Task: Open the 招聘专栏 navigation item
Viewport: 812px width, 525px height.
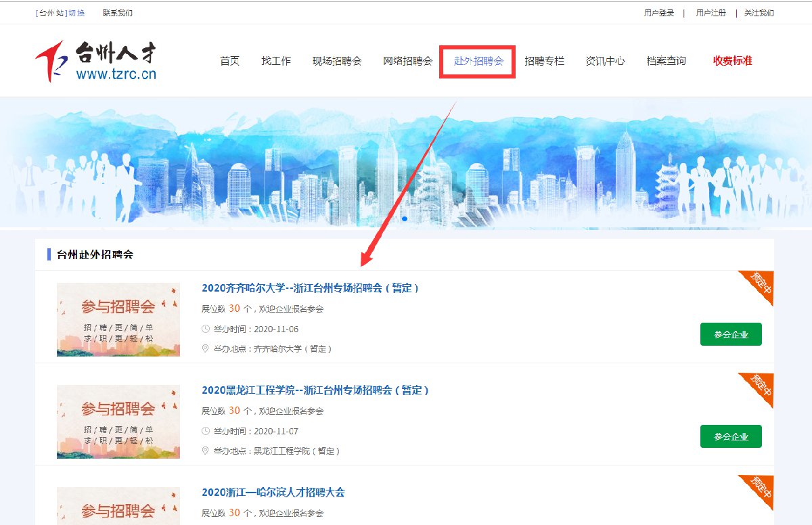Action: tap(544, 61)
